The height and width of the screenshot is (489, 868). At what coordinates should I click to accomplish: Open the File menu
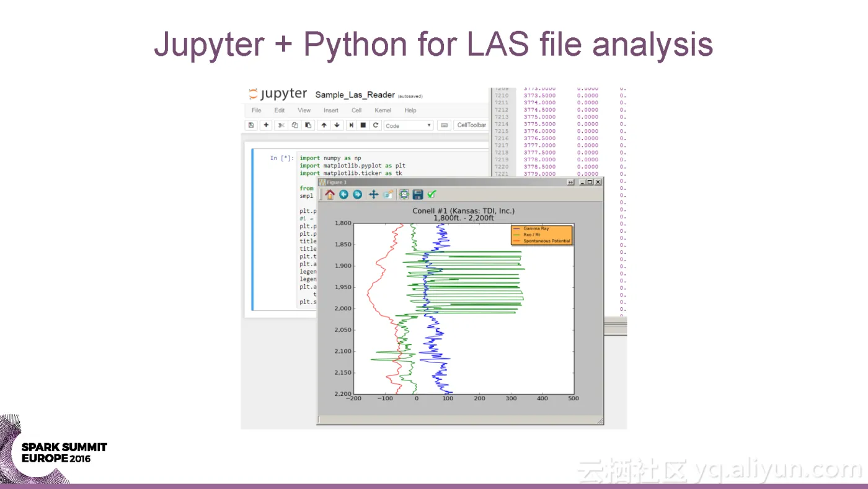(256, 110)
